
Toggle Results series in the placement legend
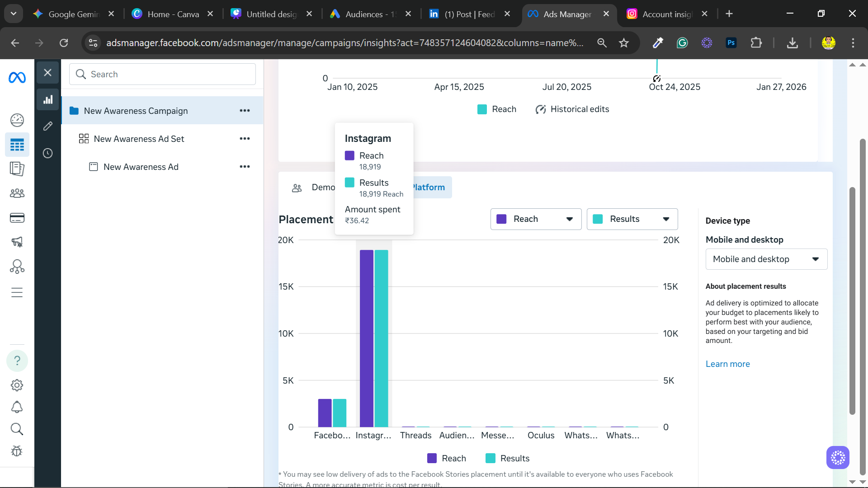pyautogui.click(x=507, y=458)
